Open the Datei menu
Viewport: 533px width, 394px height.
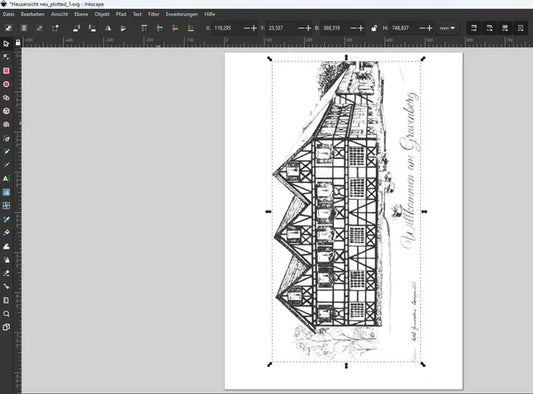click(8, 14)
